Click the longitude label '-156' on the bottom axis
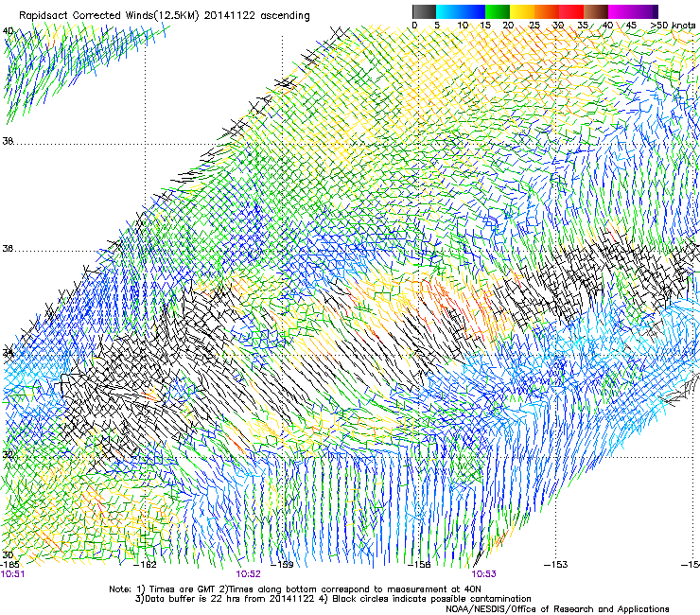This screenshot has width=700, height=615. (x=419, y=564)
